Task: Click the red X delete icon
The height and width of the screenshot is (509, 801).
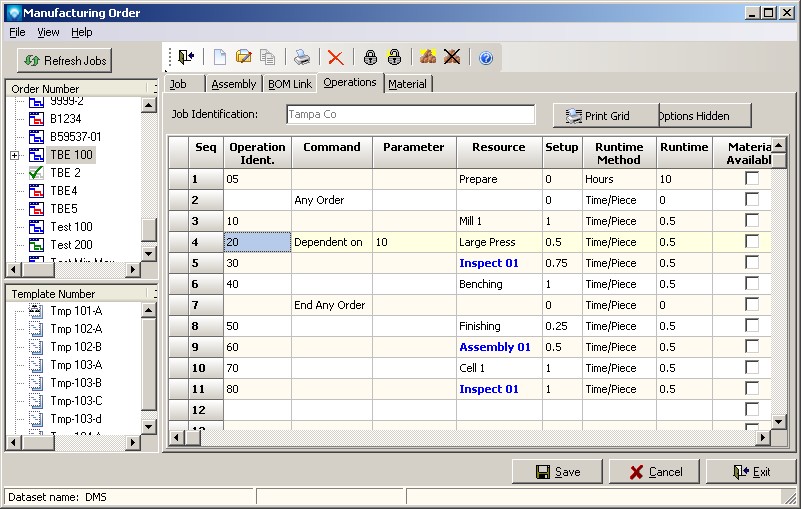Action: tap(335, 58)
